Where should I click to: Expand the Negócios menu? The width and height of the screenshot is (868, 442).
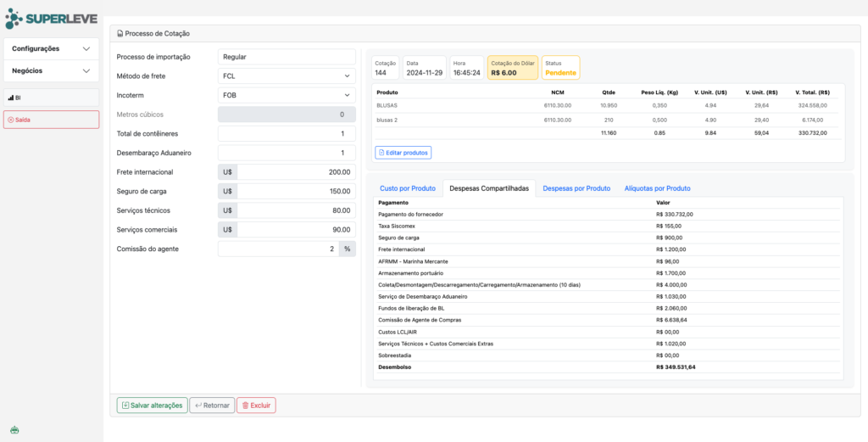[51, 70]
